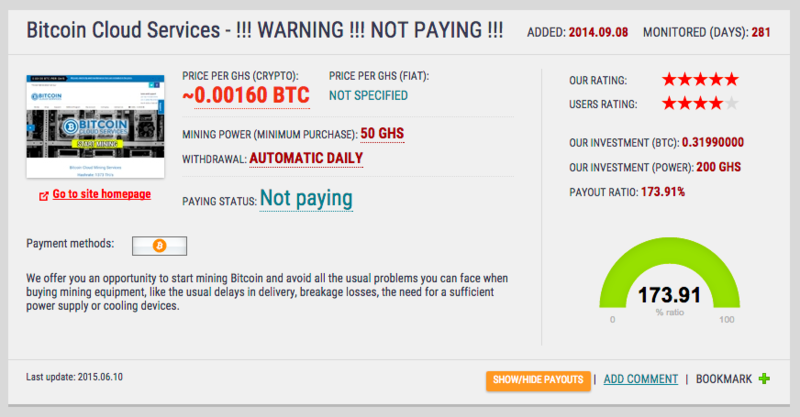Click the NOT SPECIFIED fiat price text
This screenshot has width=800, height=417.
tap(368, 95)
